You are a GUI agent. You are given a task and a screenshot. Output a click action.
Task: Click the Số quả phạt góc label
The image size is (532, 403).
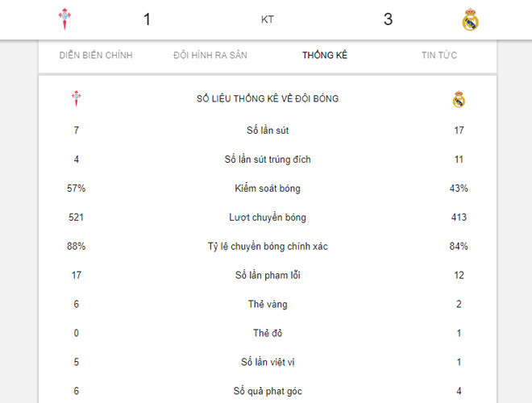tap(268, 392)
